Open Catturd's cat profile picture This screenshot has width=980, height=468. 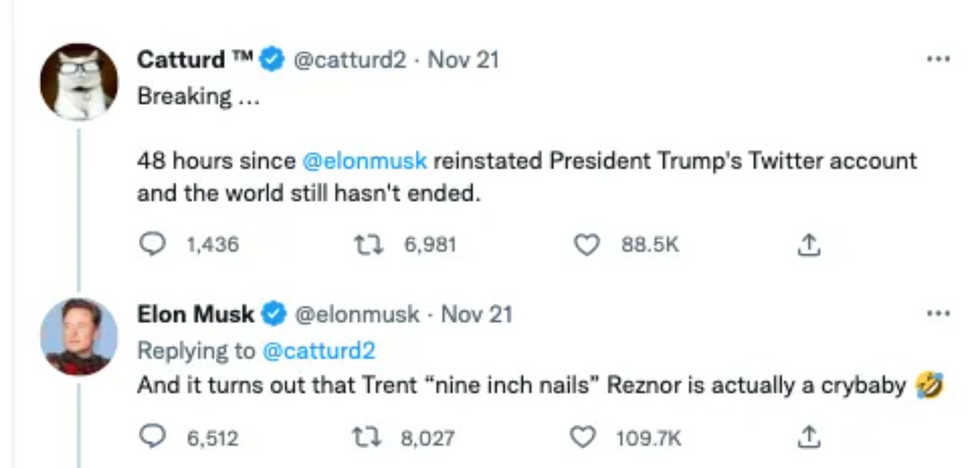(78, 82)
